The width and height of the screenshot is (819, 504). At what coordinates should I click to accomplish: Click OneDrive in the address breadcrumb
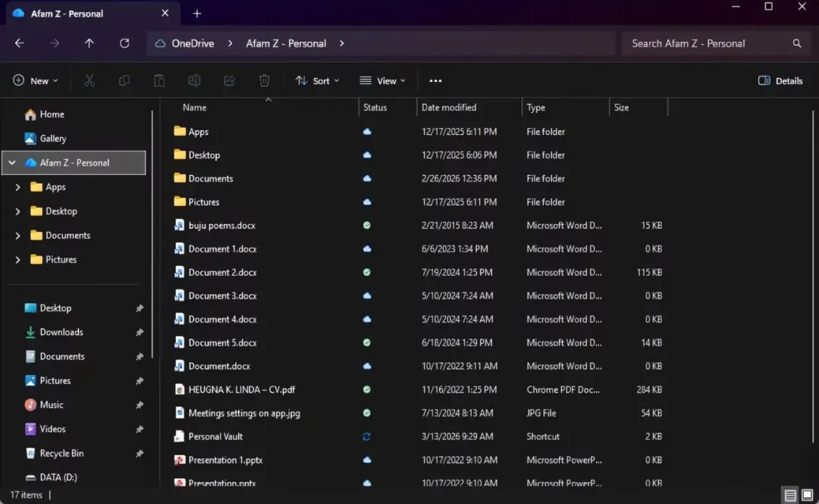(193, 43)
